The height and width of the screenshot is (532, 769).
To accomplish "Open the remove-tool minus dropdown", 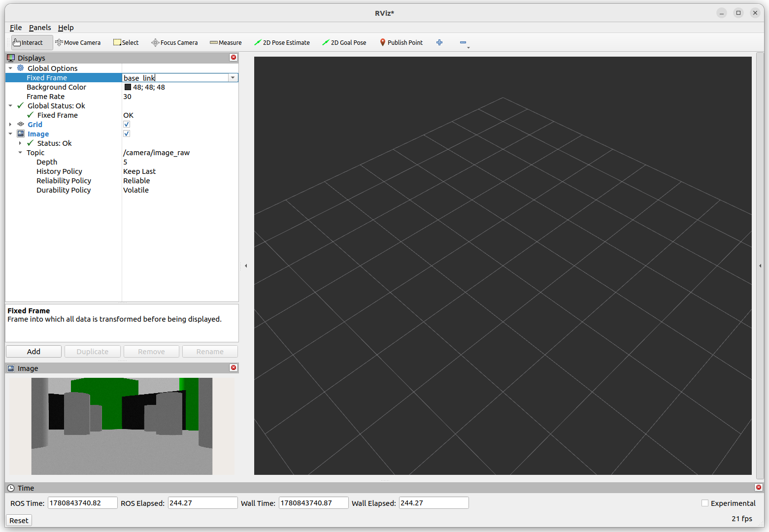I will (x=464, y=43).
